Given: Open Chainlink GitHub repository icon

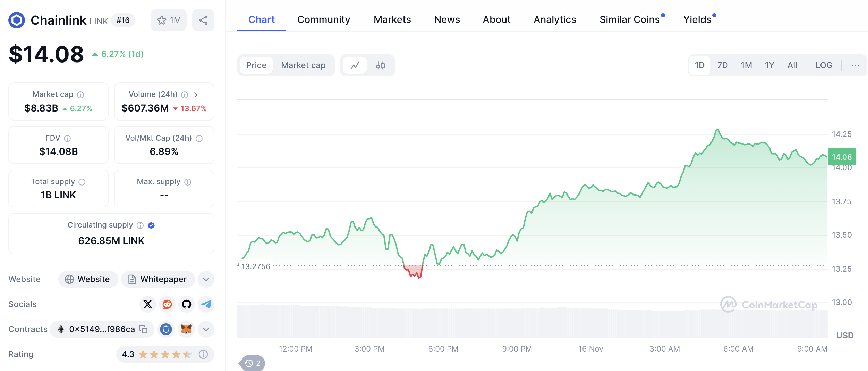Looking at the screenshot, I should point(187,304).
